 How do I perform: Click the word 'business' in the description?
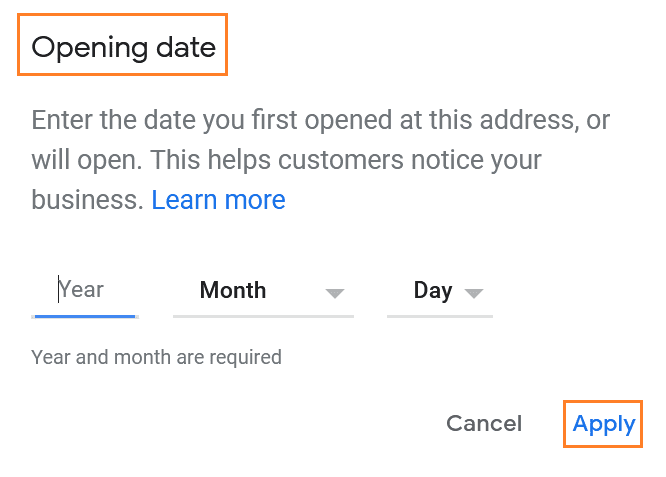(84, 199)
